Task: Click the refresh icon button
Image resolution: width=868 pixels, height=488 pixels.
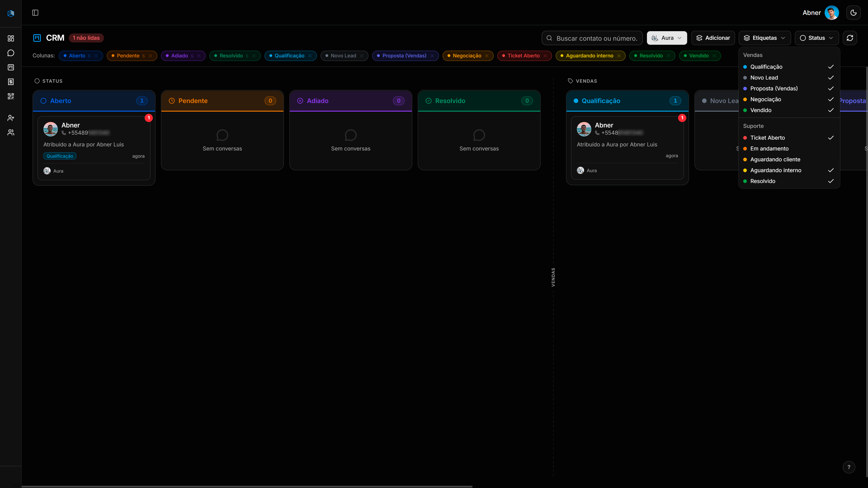Action: 850,38
